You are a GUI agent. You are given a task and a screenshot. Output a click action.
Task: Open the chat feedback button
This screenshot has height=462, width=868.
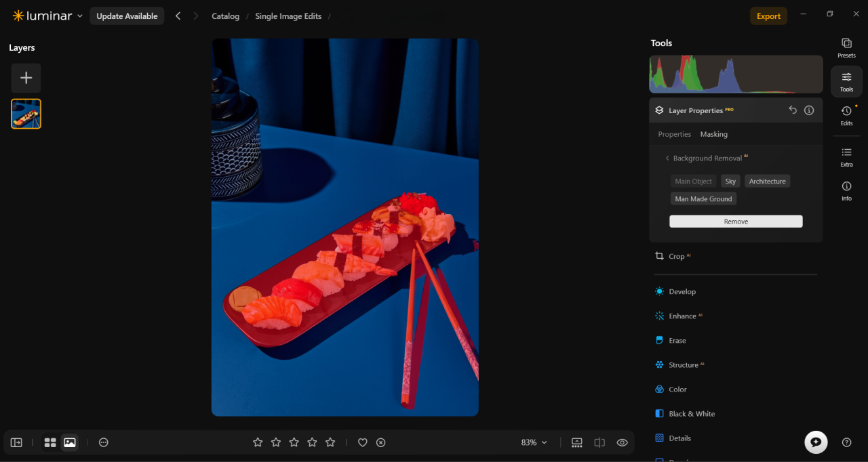[x=816, y=442]
